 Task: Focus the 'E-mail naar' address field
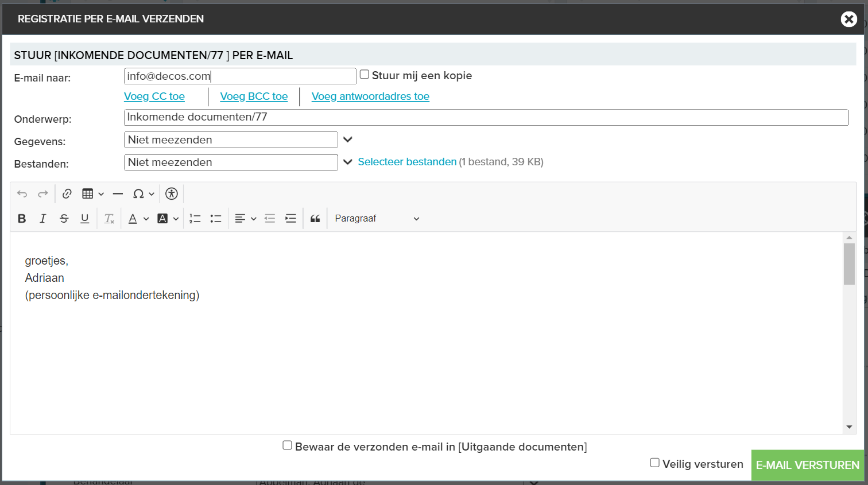pos(240,76)
